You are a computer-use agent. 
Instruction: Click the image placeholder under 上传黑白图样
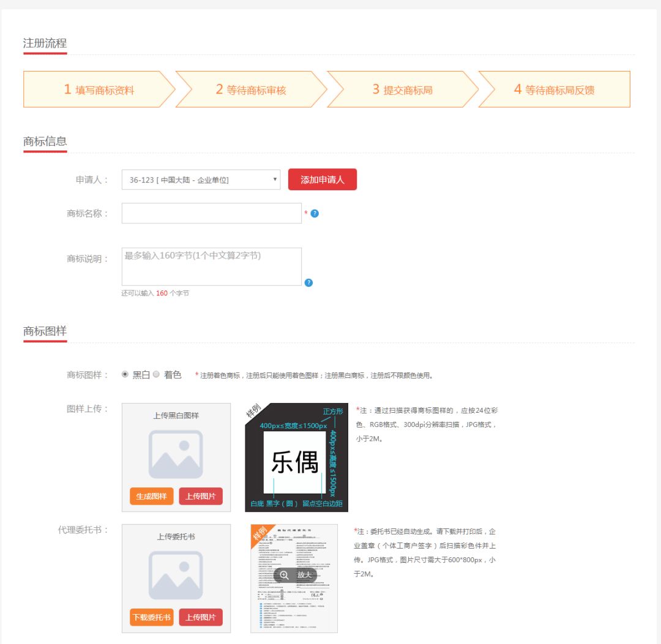176,454
